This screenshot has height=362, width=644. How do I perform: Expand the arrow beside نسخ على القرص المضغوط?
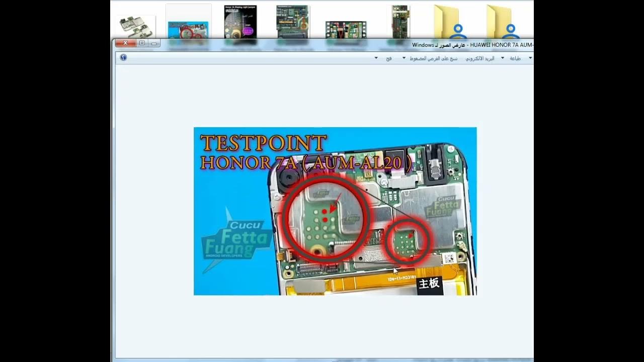pyautogui.click(x=404, y=58)
